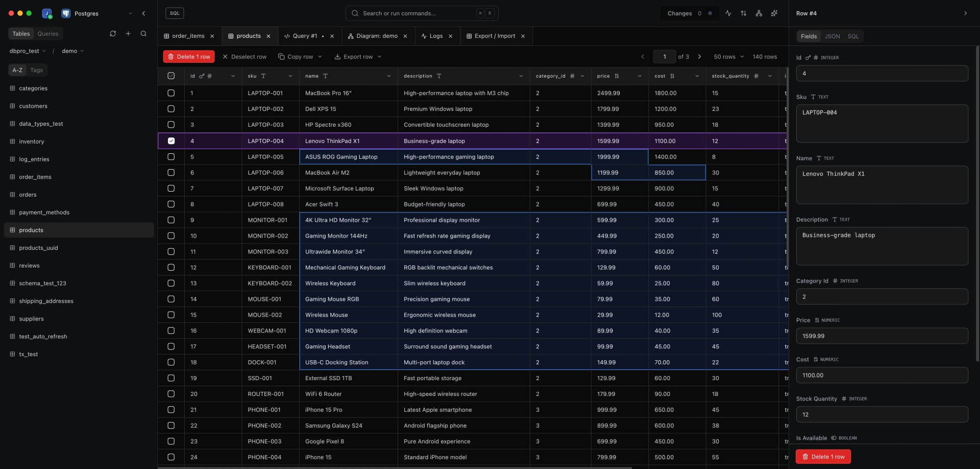The width and height of the screenshot is (980, 469).
Task: Collapse the Row #4 panel with the chevron
Action: click(965, 13)
